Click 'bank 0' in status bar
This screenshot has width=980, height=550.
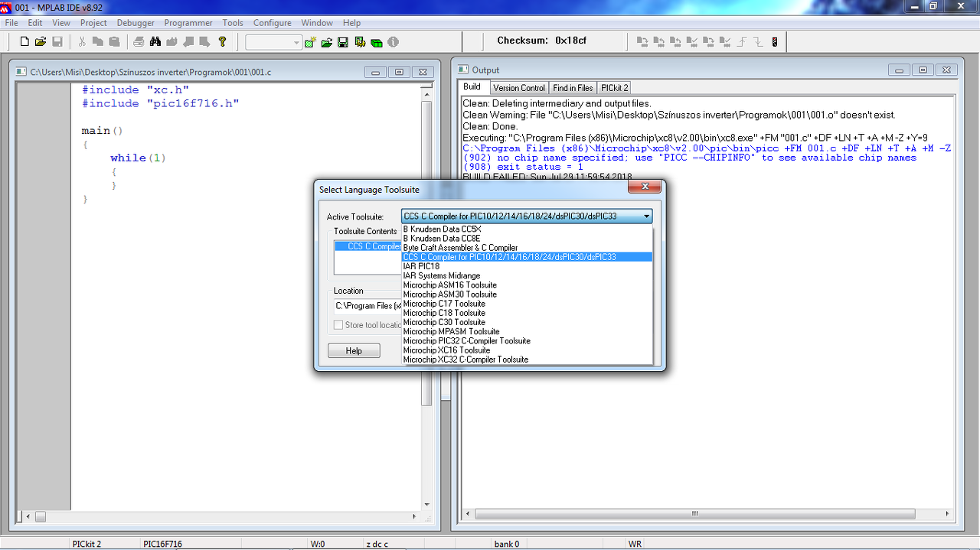[507, 544]
